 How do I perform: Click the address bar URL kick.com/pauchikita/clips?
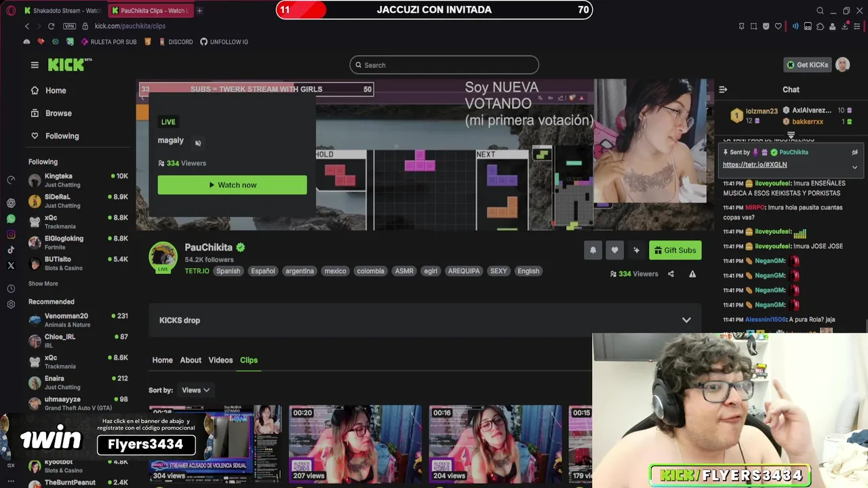pyautogui.click(x=130, y=26)
